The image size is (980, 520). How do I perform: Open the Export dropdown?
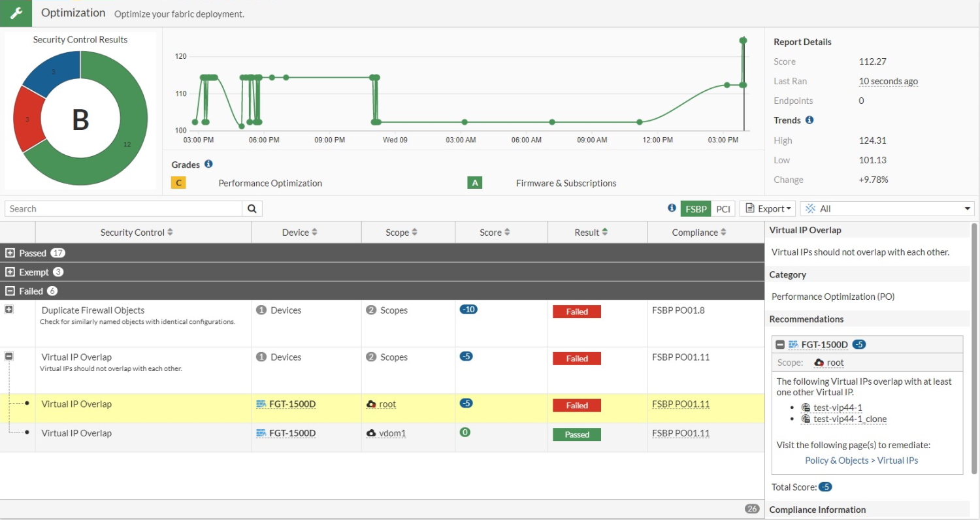coord(767,209)
